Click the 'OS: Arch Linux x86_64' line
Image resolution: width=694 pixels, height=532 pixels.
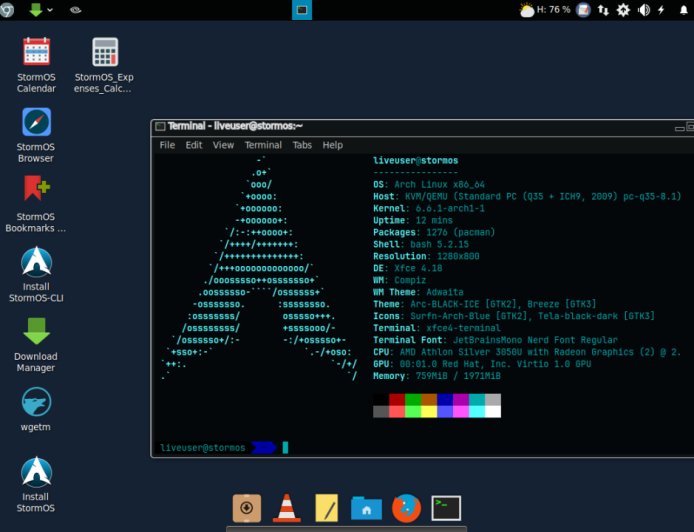[x=429, y=184]
